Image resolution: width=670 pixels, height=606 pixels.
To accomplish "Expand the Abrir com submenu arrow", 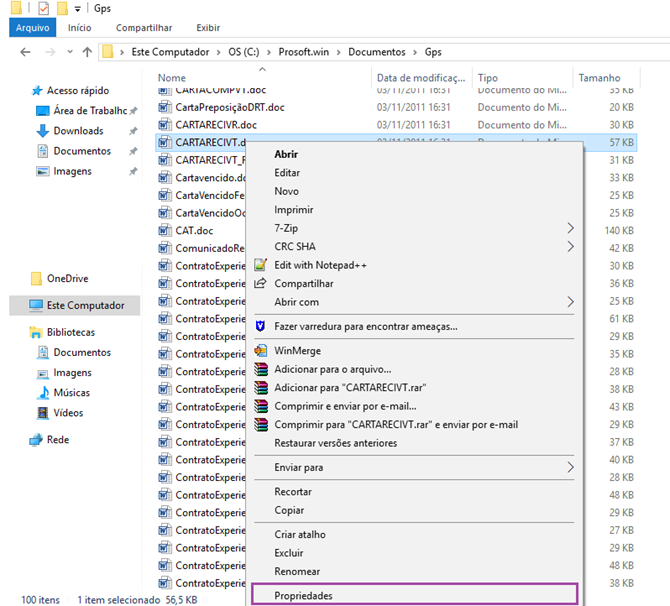I will [570, 302].
